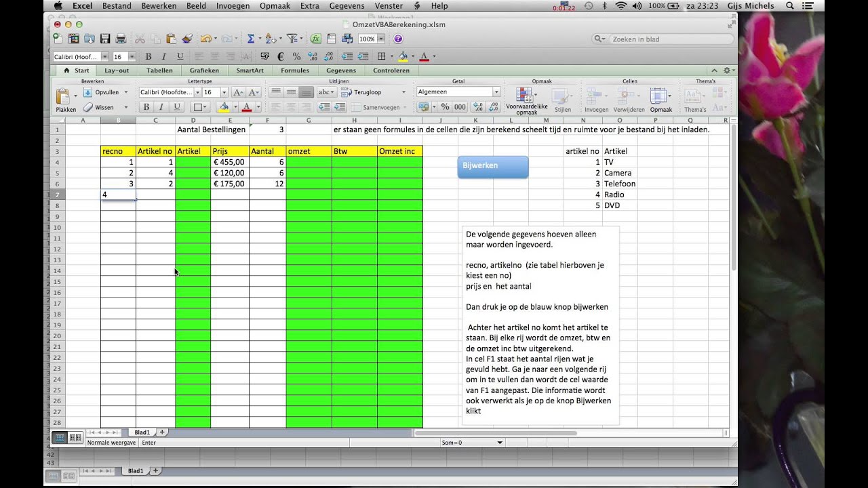
Task: Click the Sort A-Z icon
Action: [x=270, y=39]
